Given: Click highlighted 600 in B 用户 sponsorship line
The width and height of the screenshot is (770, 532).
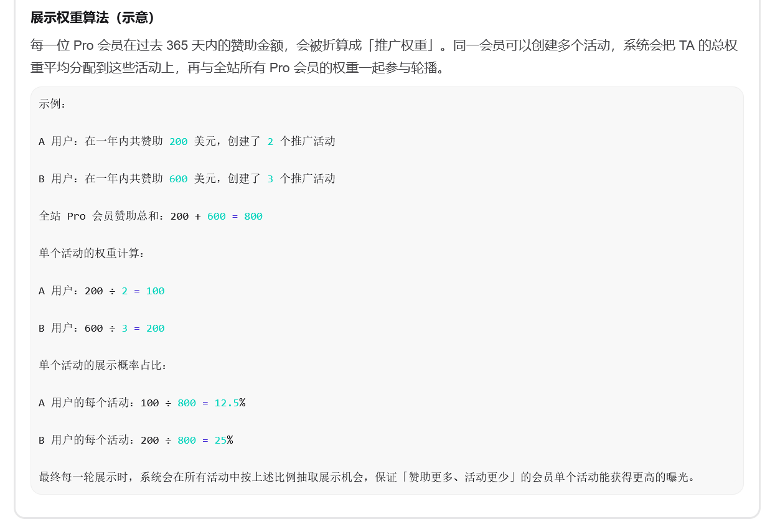Looking at the screenshot, I should point(178,179).
